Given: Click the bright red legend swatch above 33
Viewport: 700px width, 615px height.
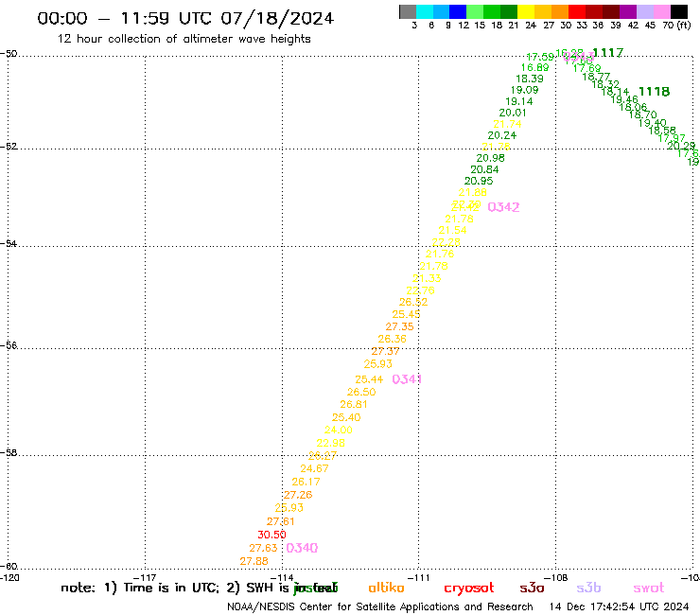Looking at the screenshot, I should [x=577, y=11].
